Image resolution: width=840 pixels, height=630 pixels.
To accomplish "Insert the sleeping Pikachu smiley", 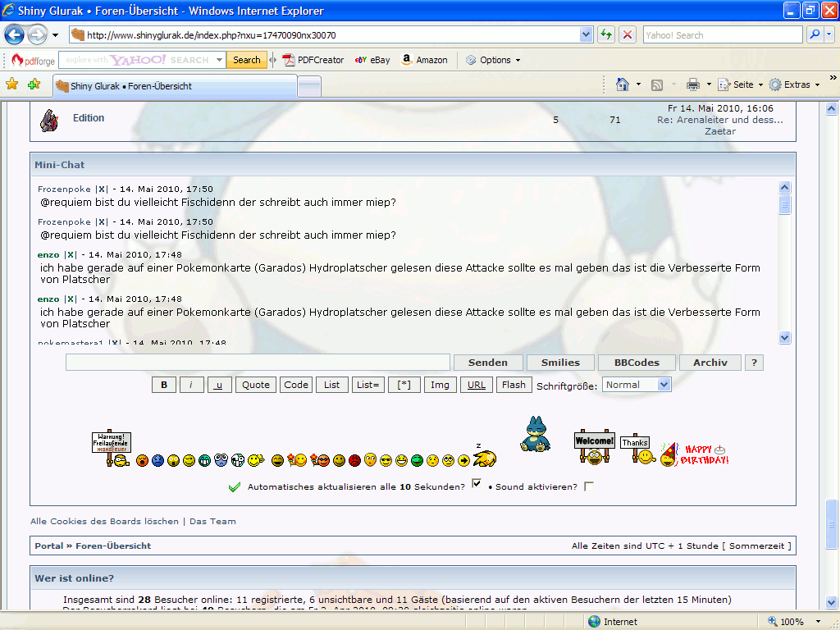I will click(x=484, y=458).
